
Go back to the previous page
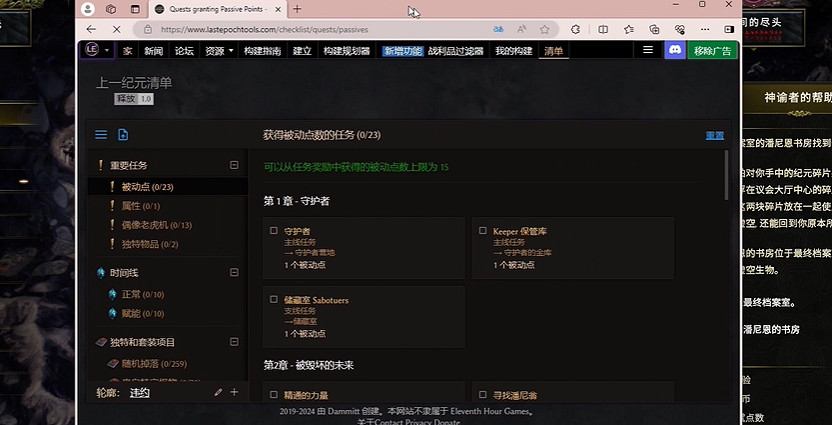tap(91, 29)
